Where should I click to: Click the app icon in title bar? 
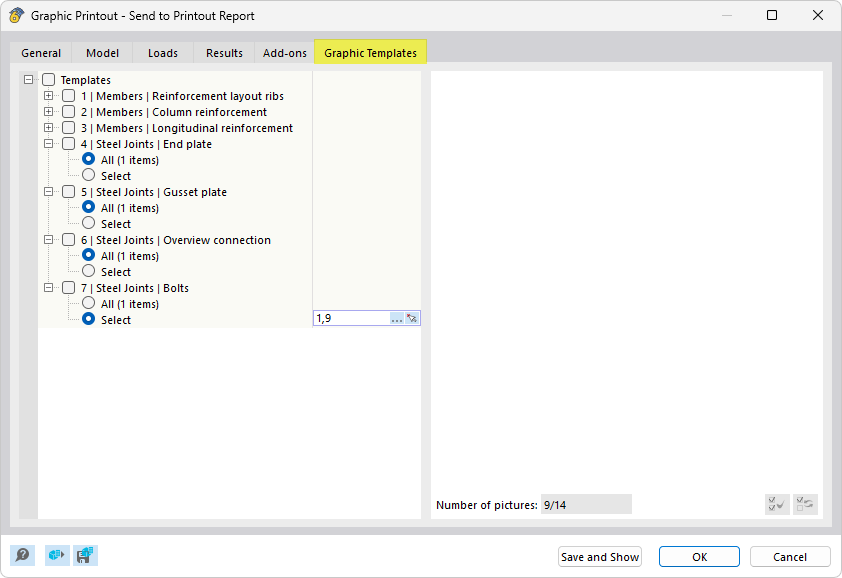pyautogui.click(x=16, y=15)
